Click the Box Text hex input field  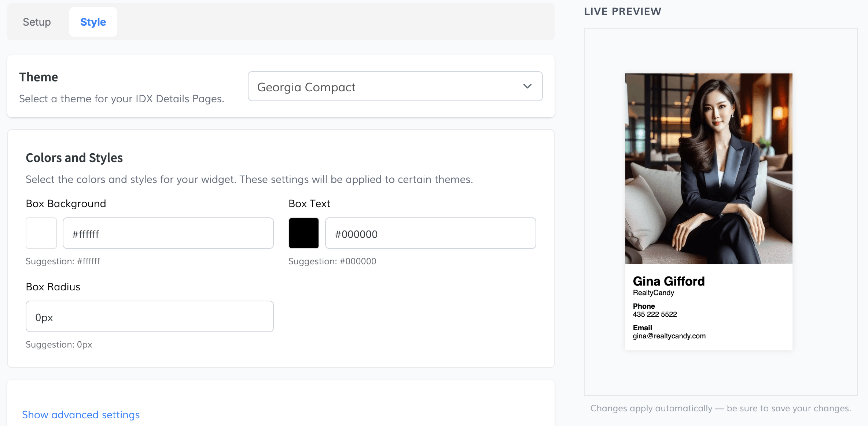(431, 233)
